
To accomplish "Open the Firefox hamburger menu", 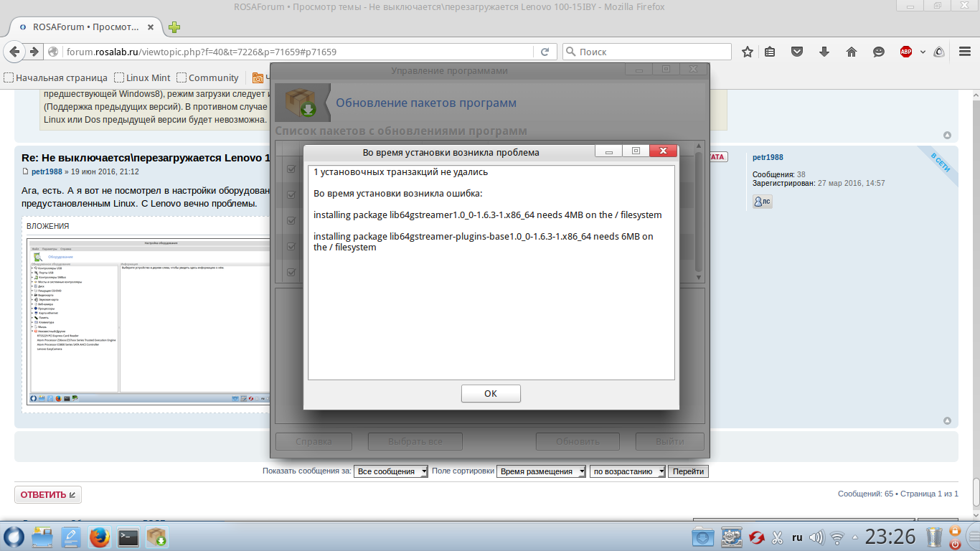I will (963, 52).
